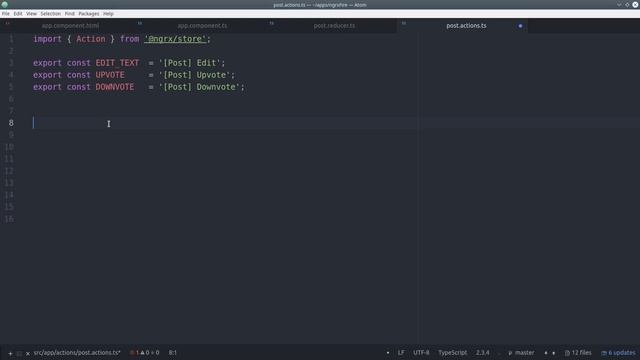Open the Edit menu
This screenshot has width=640, height=360.
pyautogui.click(x=18, y=13)
